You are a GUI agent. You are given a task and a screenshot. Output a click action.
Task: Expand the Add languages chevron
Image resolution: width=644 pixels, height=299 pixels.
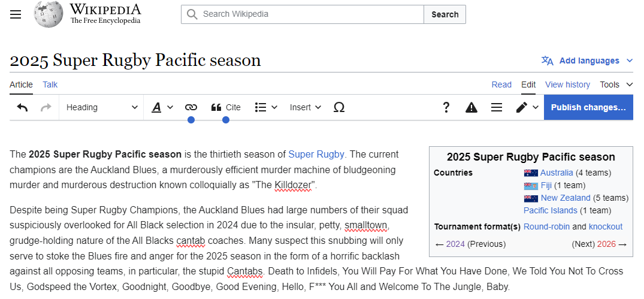pyautogui.click(x=630, y=61)
